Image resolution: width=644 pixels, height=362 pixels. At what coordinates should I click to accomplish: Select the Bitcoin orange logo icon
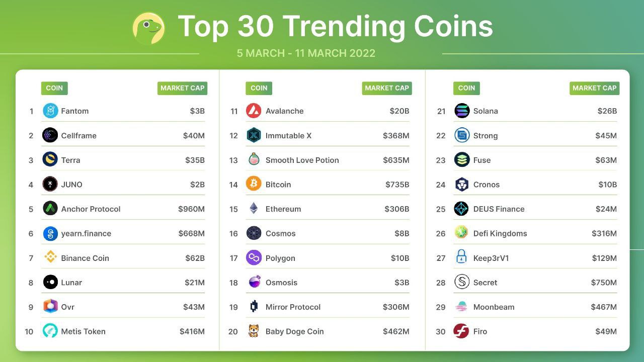[x=254, y=184]
